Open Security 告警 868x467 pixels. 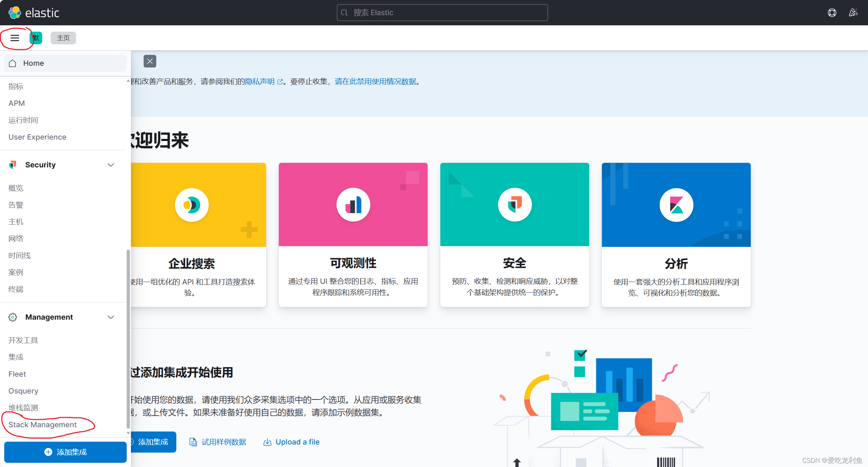16,205
